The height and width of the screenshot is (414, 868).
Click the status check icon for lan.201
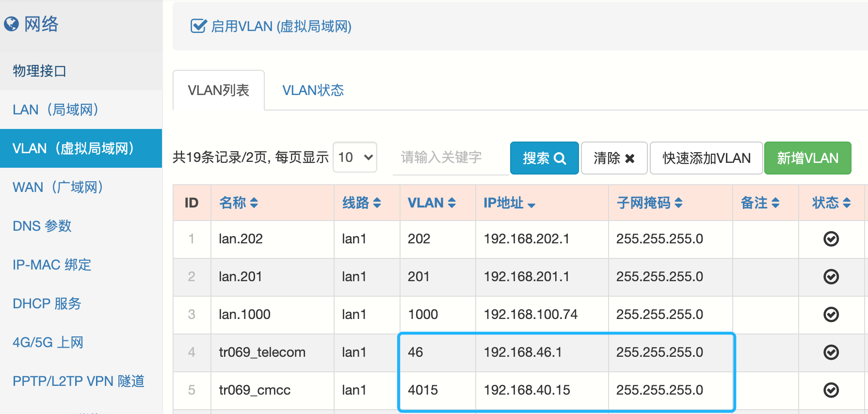[x=831, y=277]
